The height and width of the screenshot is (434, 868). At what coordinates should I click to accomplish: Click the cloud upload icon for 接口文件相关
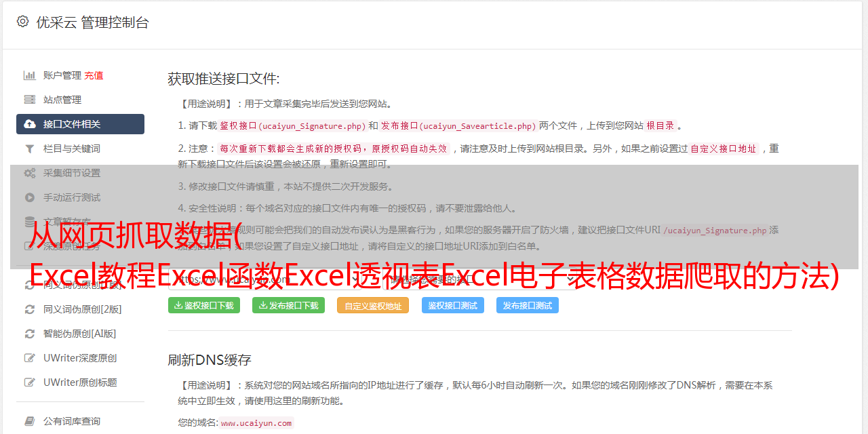30,124
